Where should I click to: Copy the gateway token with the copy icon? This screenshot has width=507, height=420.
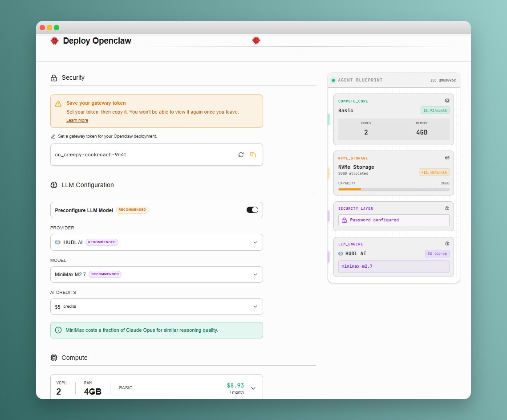coord(253,155)
